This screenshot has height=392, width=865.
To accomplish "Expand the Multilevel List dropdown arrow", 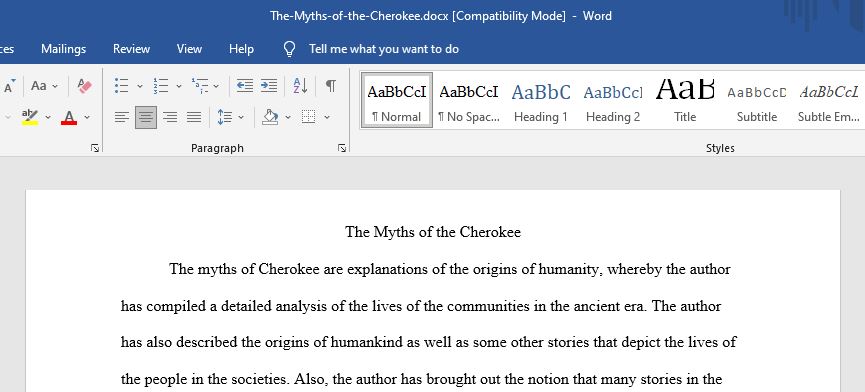I will click(x=216, y=86).
